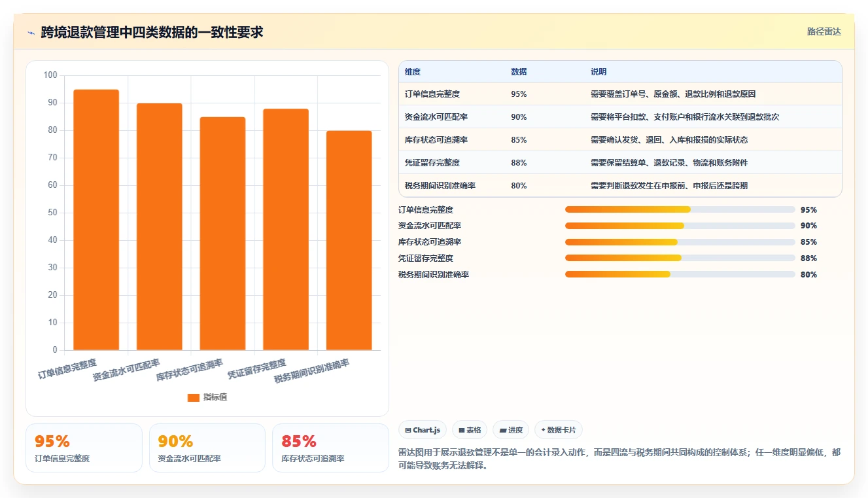Click the 凭证留存完整度 88% progress bar

click(680, 258)
